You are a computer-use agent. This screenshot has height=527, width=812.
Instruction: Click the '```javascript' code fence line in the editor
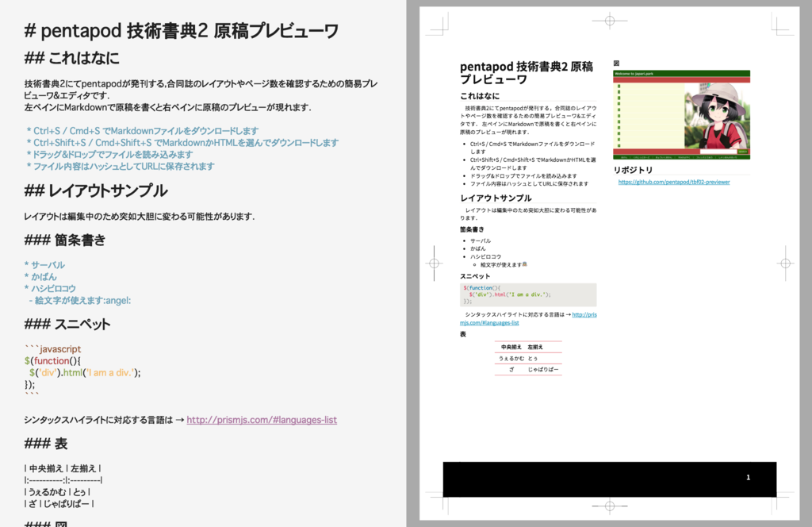[52, 348]
